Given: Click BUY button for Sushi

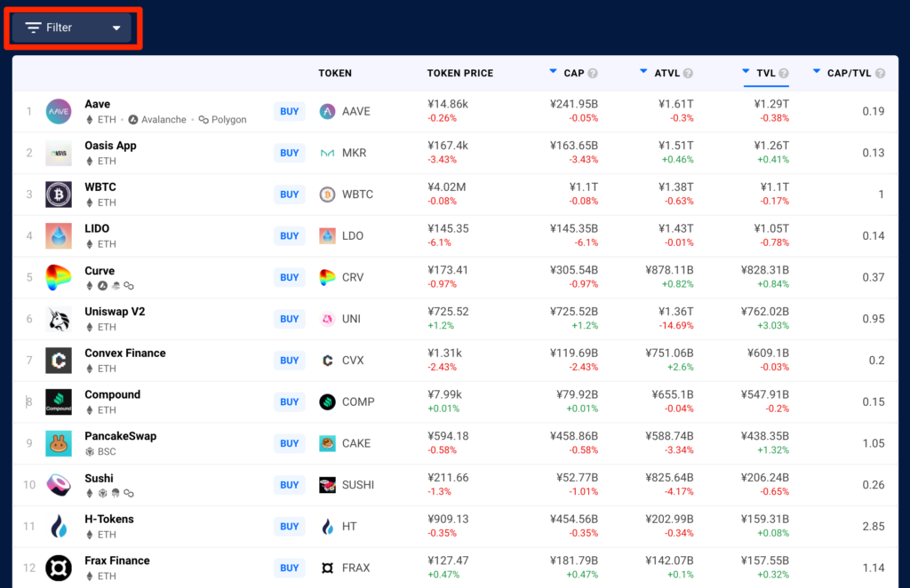Looking at the screenshot, I should [290, 485].
